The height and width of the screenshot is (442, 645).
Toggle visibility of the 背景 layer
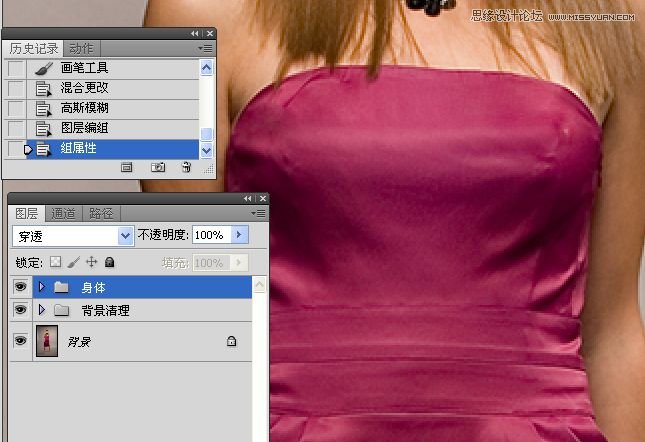[x=19, y=341]
